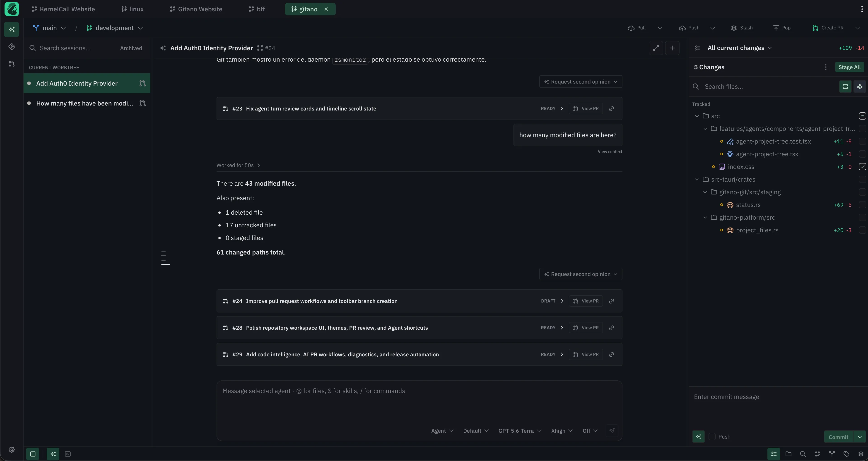
Task: Stage status.rs checkbox
Action: (x=862, y=205)
